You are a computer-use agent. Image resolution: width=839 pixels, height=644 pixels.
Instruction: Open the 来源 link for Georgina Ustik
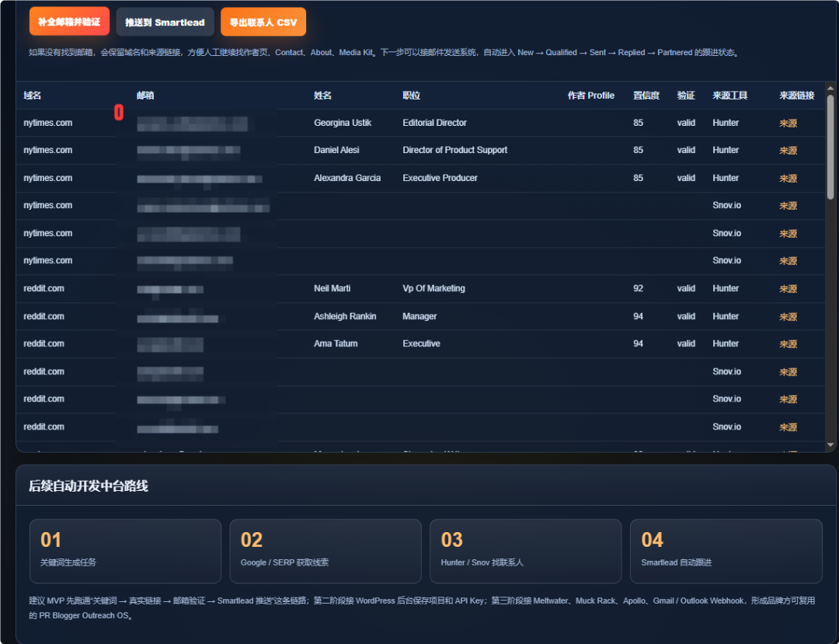pos(789,123)
